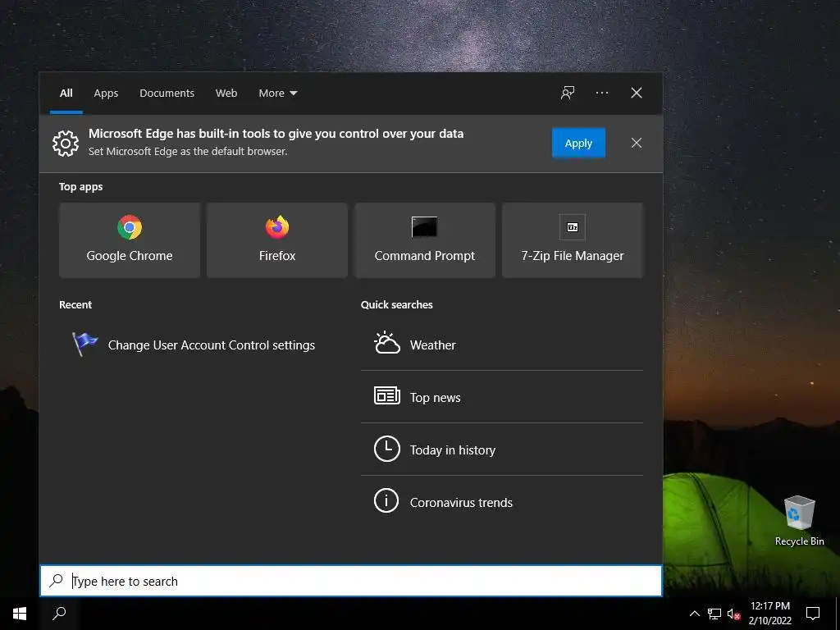Apply Microsoft Edge as default browser

(x=578, y=143)
